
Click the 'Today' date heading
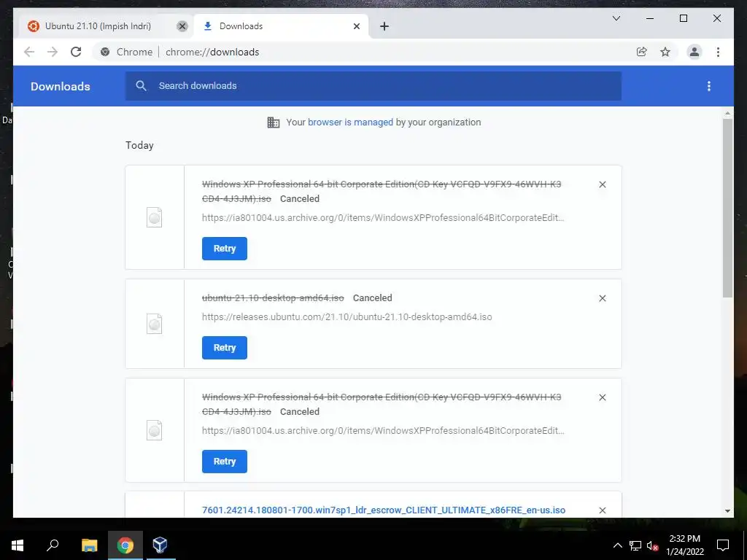click(x=139, y=145)
